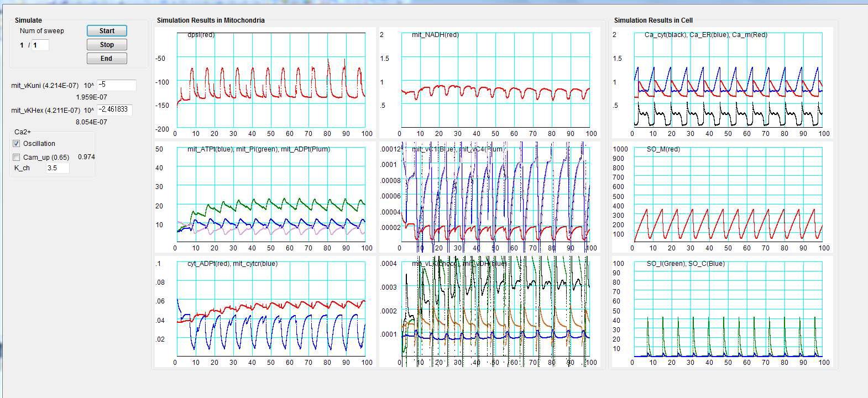868x398 pixels.
Task: Click the 'mit_vKHex (4.211E-07)' label
Action: click(x=45, y=111)
